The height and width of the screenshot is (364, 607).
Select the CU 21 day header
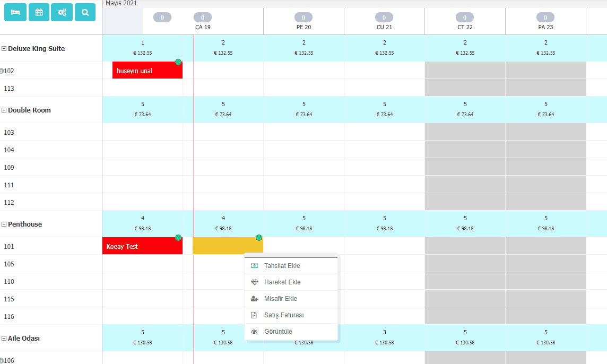coord(384,28)
